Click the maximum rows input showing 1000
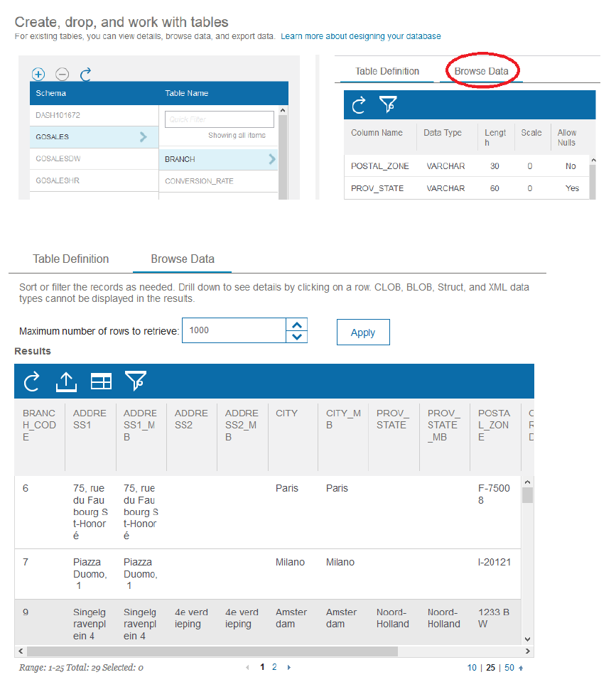 (234, 330)
